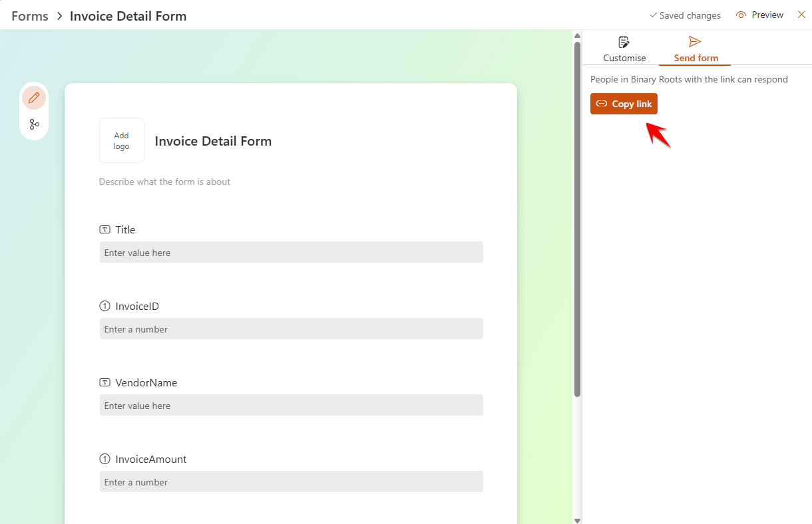The width and height of the screenshot is (812, 524).
Task: Select the Send form tab
Action: pyautogui.click(x=696, y=50)
